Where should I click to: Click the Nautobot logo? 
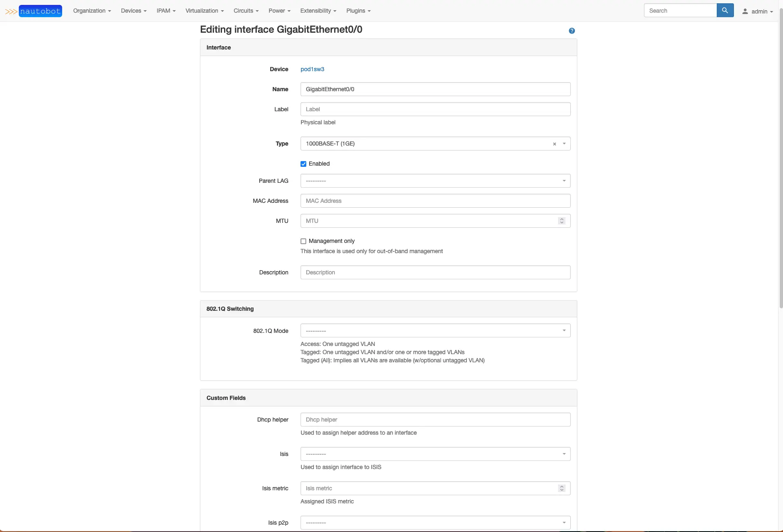tap(34, 11)
